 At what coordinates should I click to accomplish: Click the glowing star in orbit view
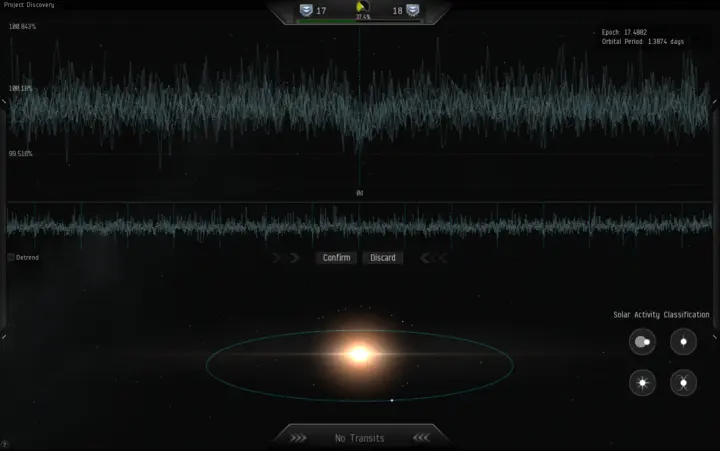(x=360, y=354)
